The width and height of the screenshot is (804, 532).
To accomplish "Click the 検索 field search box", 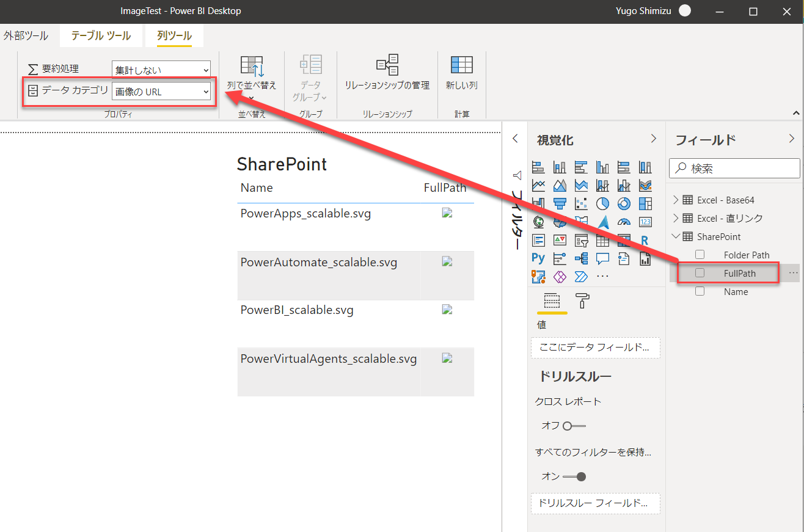I will coord(734,168).
